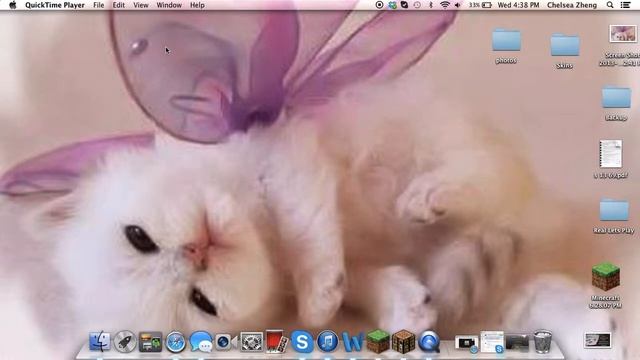The height and width of the screenshot is (360, 640).
Task: Open Minecraft crafting table icon in Dock
Action: tap(403, 341)
